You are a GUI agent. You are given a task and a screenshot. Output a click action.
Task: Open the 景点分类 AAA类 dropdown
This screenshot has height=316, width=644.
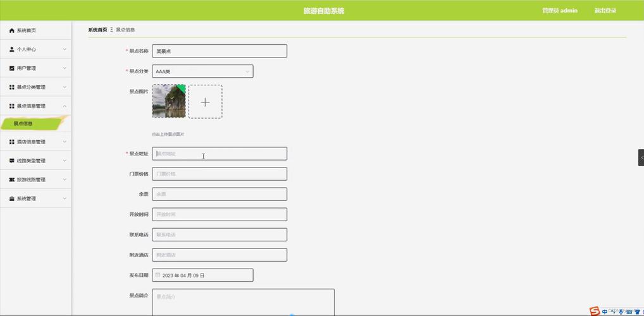(x=202, y=71)
